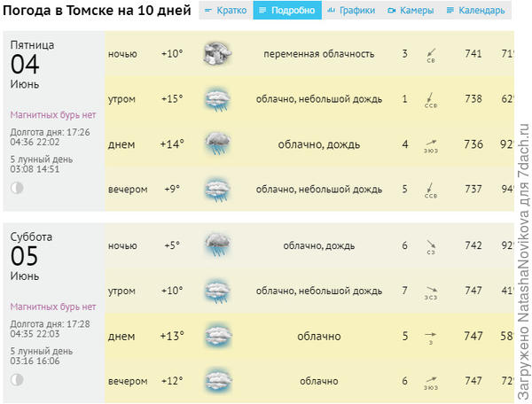
Task: Click Friday's moon phase icon
Action: tap(17, 188)
